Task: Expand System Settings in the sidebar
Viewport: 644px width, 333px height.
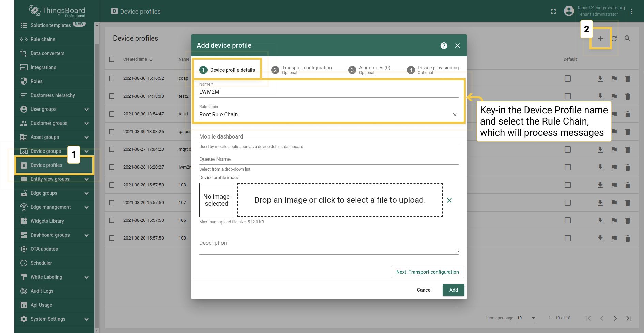Action: pos(86,319)
